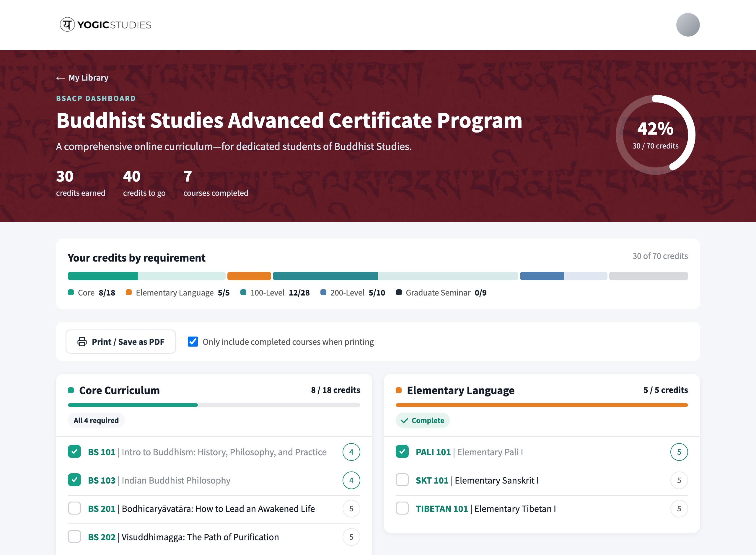Click credit badge 5 for BS 202
Image resolution: width=756 pixels, height=555 pixels.
click(351, 537)
